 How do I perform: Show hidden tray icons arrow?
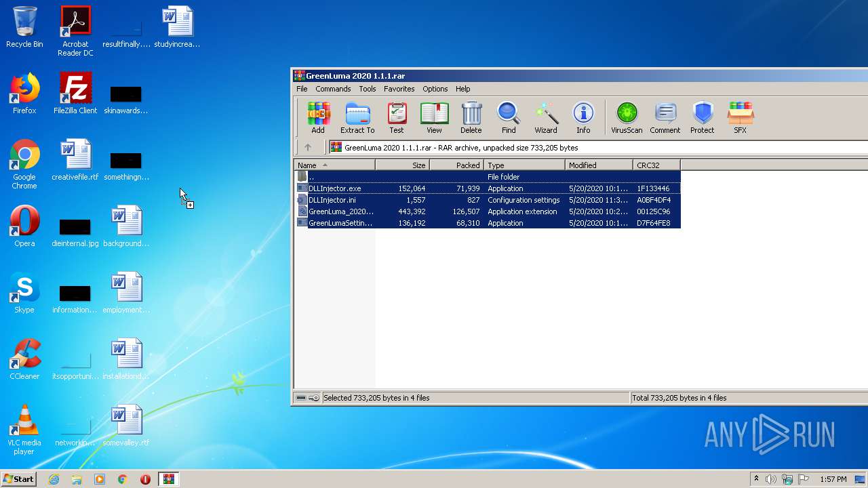pyautogui.click(x=756, y=479)
